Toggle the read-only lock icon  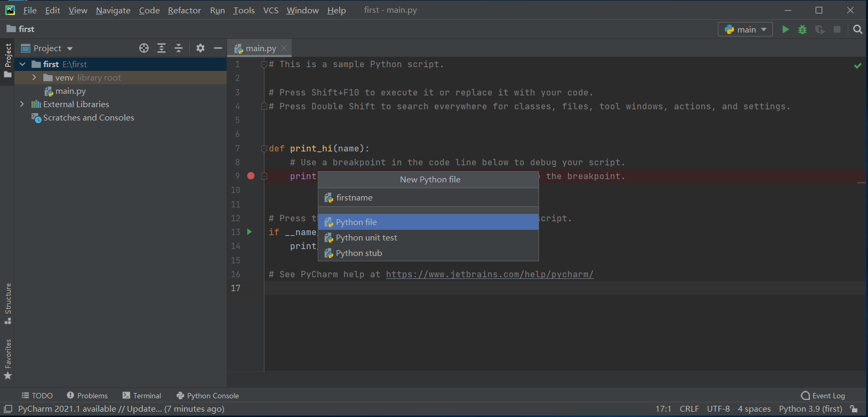coord(854,409)
